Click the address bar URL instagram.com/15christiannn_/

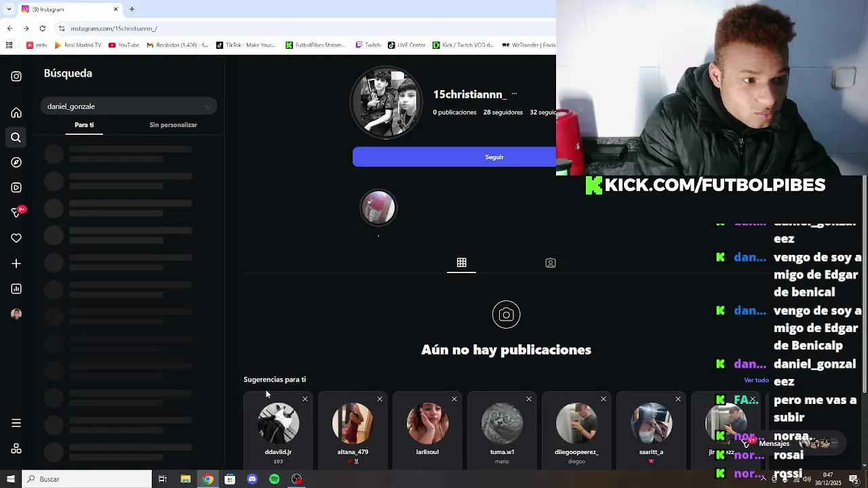click(114, 28)
